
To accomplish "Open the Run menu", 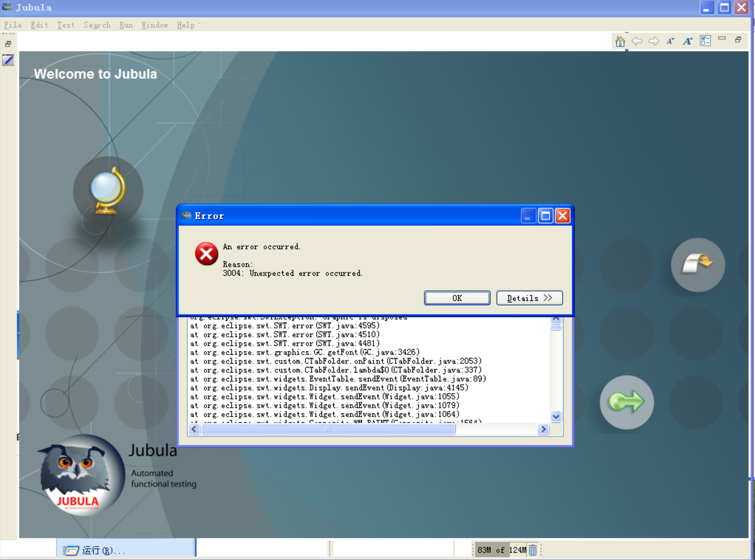I will [x=126, y=25].
